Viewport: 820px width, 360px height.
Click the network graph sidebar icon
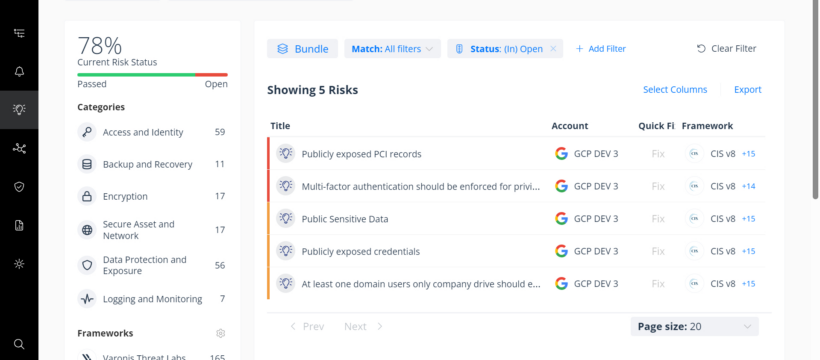[19, 149]
